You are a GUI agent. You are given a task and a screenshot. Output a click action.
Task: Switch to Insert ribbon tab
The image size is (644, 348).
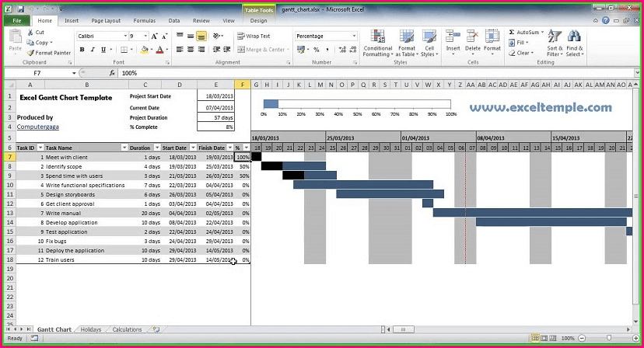[72, 20]
